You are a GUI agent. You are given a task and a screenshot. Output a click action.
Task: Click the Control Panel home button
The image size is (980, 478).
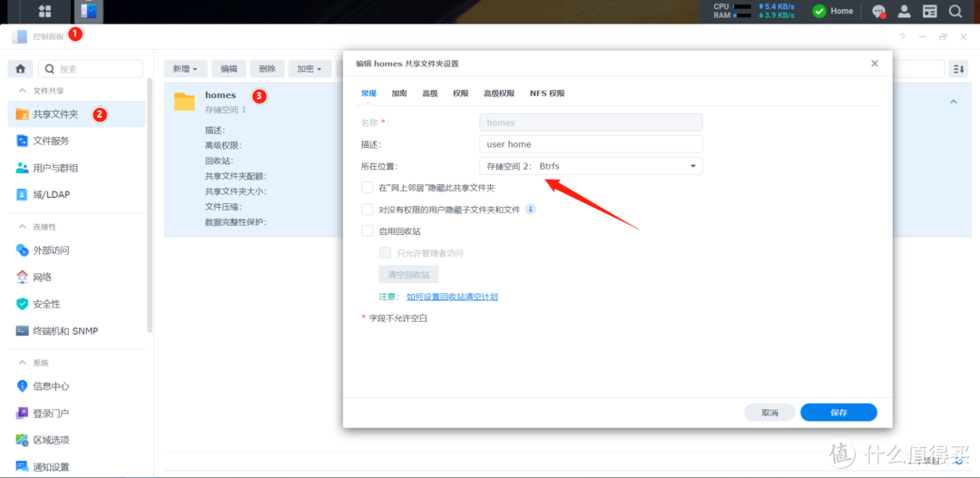(20, 69)
